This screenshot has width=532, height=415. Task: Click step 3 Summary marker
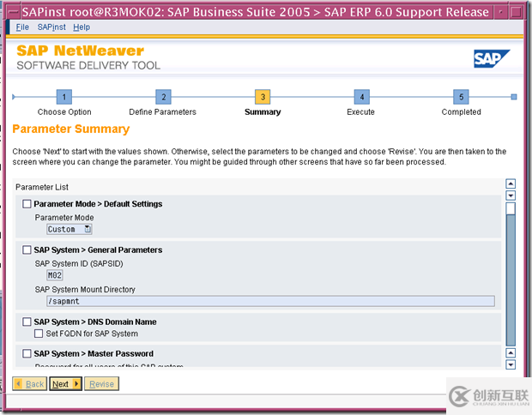(263, 97)
